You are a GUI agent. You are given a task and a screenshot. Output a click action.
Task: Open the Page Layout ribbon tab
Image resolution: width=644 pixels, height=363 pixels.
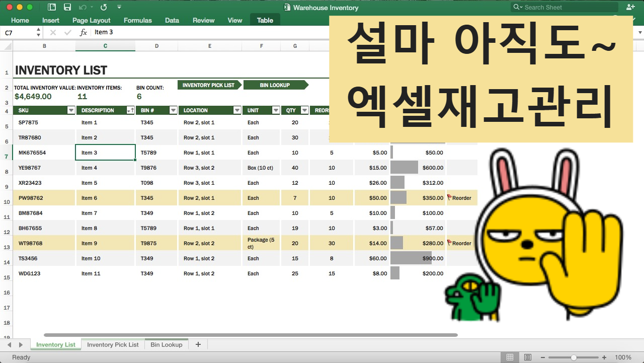(92, 20)
